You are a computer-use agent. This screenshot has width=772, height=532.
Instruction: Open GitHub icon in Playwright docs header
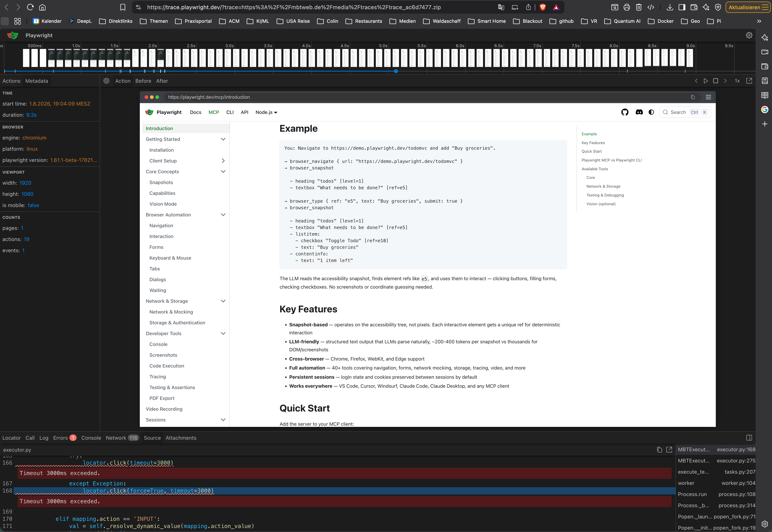(625, 112)
